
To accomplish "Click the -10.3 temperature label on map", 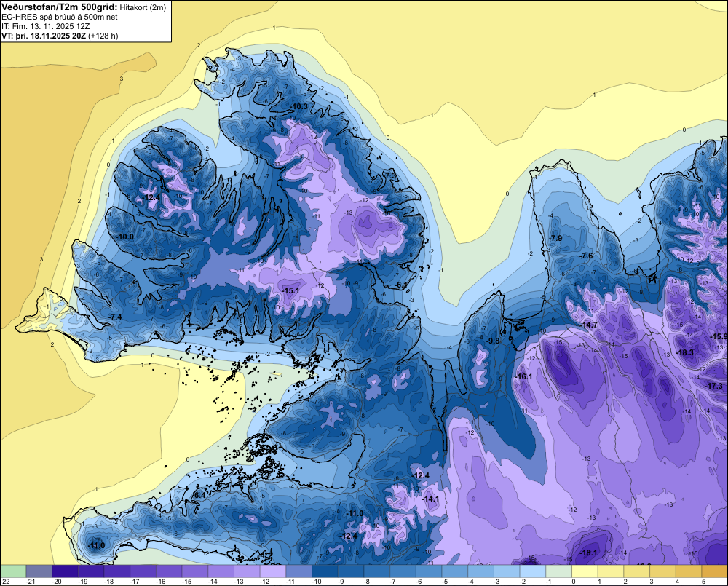I will pyautogui.click(x=299, y=106).
